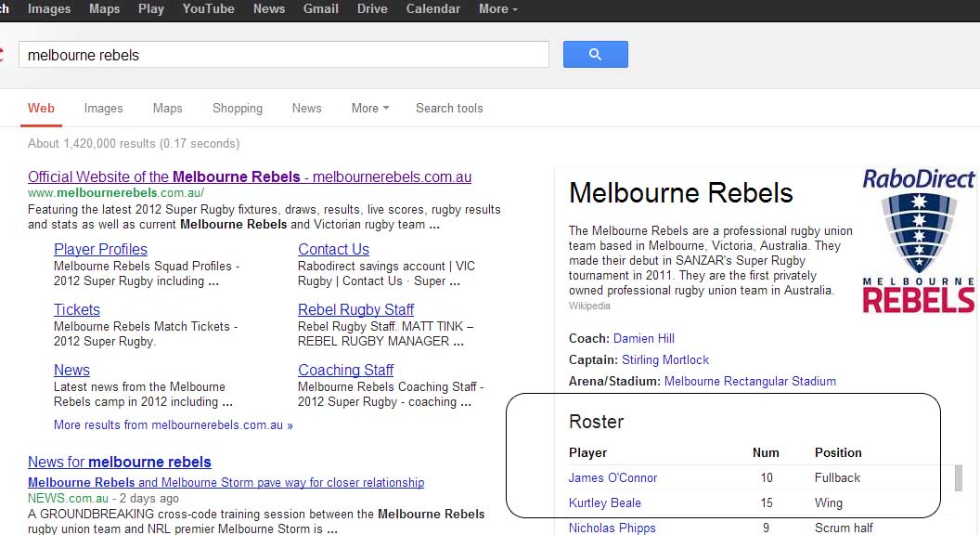Screen dimensions: 980x535
Task: Open the Contact Us sitelink
Action: [333, 249]
